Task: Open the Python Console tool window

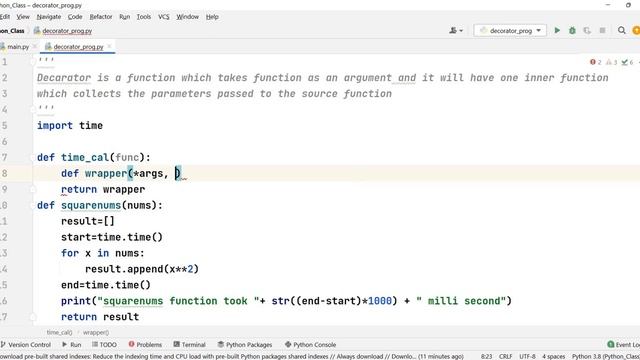Action: click(x=311, y=344)
